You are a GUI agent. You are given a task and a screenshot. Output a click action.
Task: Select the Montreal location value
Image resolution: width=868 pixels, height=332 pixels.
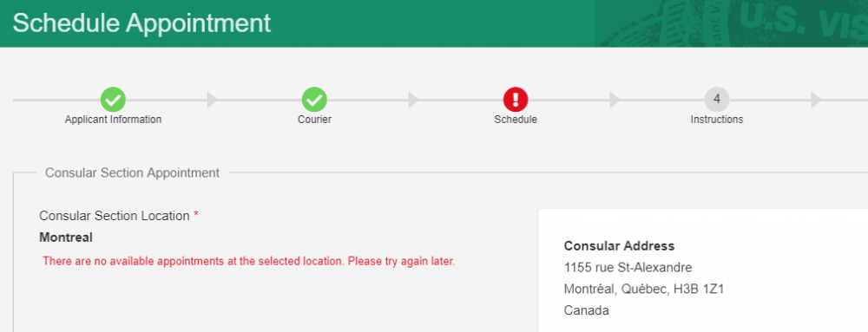coord(66,238)
